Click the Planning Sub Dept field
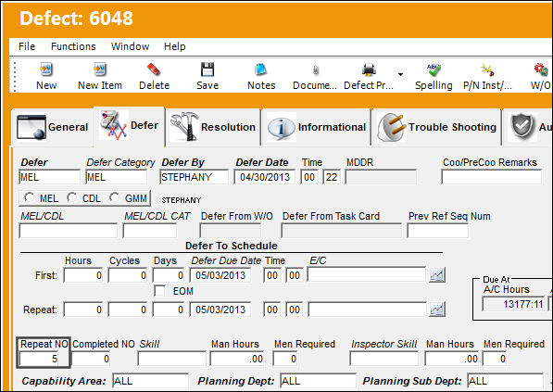553x392 pixels. click(x=506, y=381)
